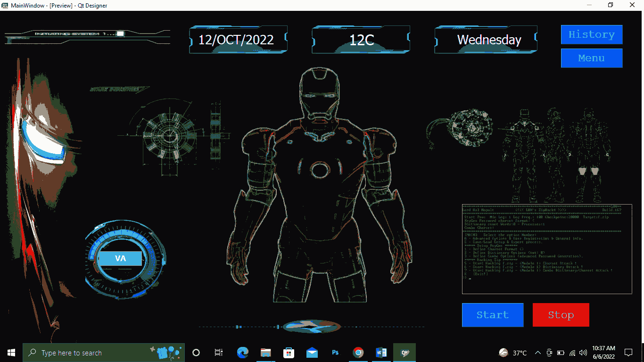Switch to Photoshop on the taskbar
Image resolution: width=644 pixels, height=362 pixels.
335,353
